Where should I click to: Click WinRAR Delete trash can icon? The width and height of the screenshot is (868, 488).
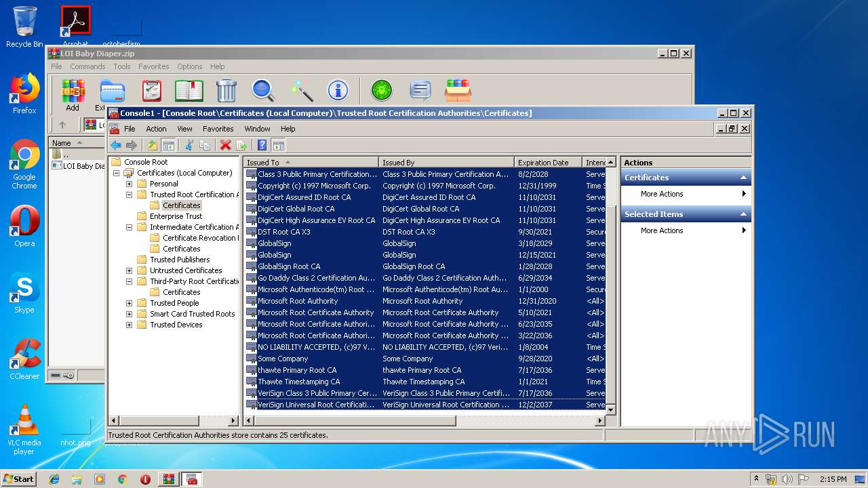pyautogui.click(x=226, y=90)
